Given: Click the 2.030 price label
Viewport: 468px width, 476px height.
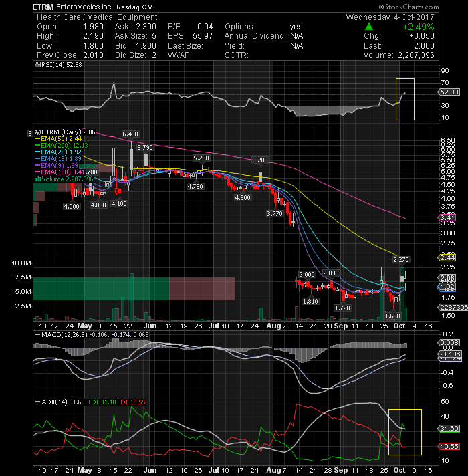Looking at the screenshot, I should coord(330,273).
